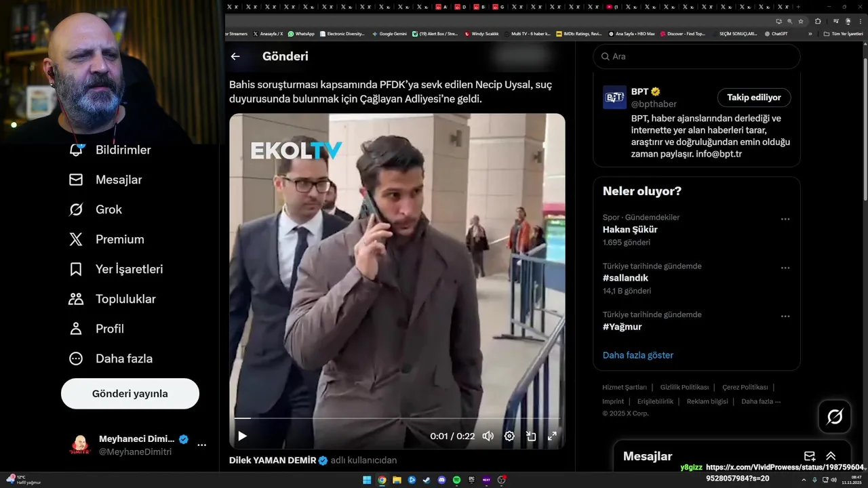Open options for #sallandık trend

click(785, 268)
